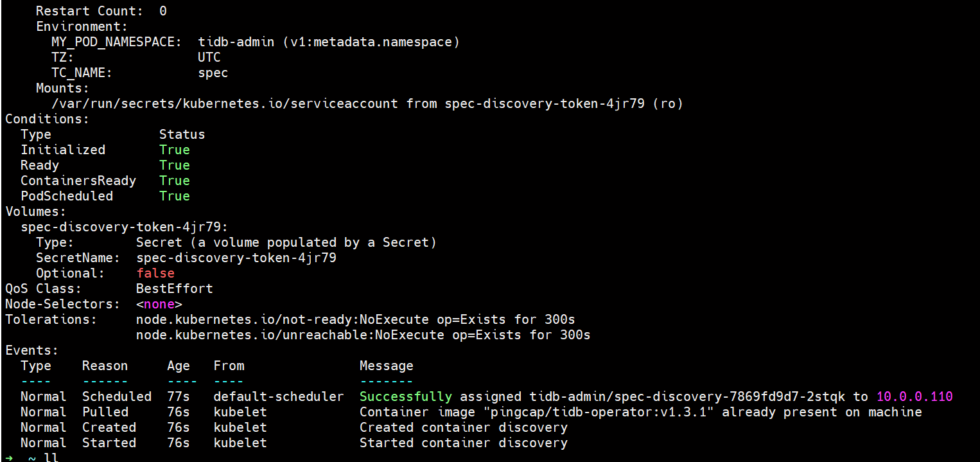Click the True status beside PodScheduled
The width and height of the screenshot is (980, 462).
click(x=175, y=196)
